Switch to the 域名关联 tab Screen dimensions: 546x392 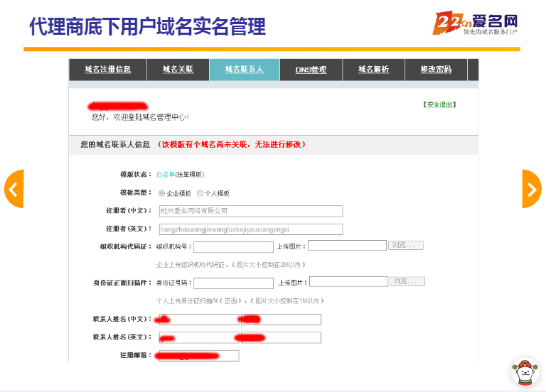point(178,70)
